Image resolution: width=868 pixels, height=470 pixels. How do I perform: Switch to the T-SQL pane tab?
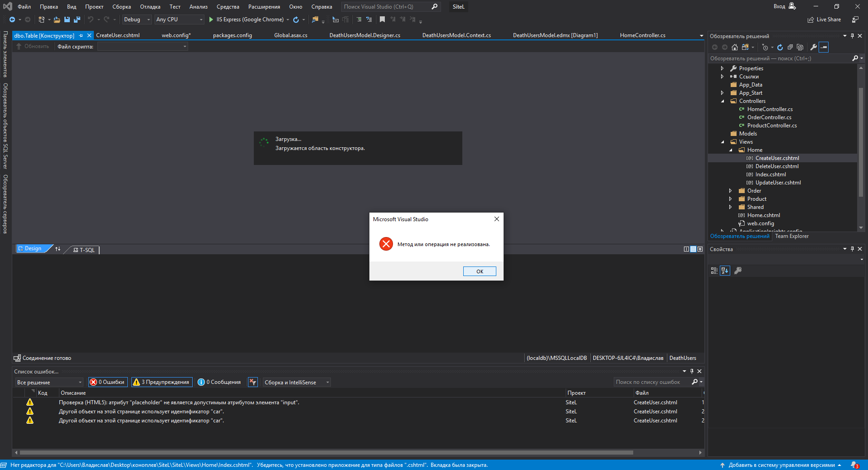click(x=84, y=250)
